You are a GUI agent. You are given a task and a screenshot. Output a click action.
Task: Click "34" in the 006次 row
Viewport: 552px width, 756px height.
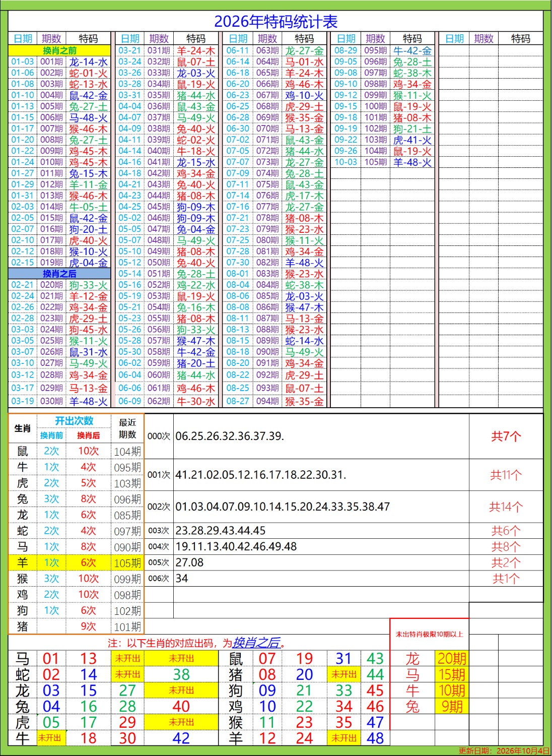pyautogui.click(x=182, y=579)
